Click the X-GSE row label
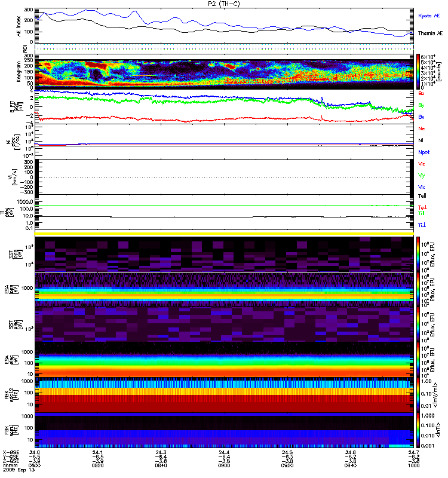 pyautogui.click(x=11, y=453)
